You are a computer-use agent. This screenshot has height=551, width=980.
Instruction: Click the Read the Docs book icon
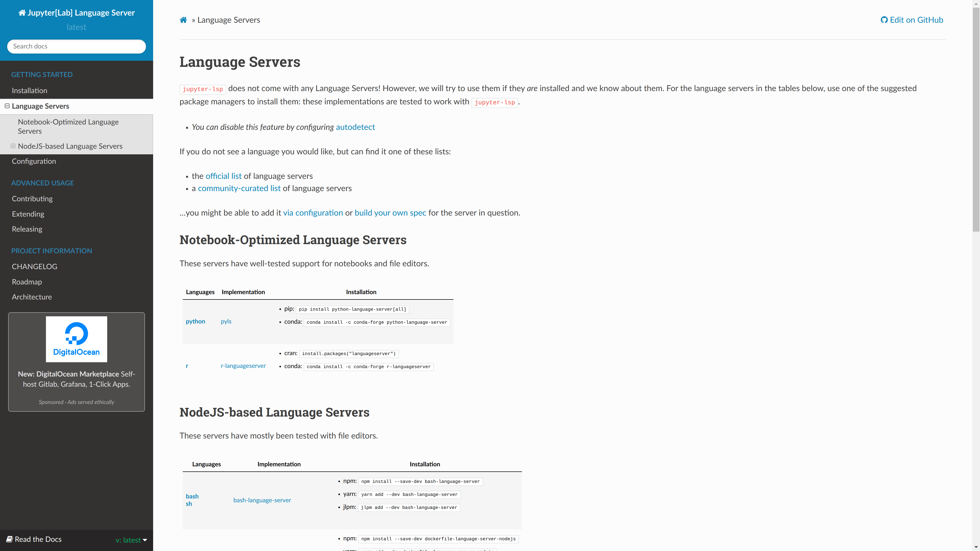[9, 539]
